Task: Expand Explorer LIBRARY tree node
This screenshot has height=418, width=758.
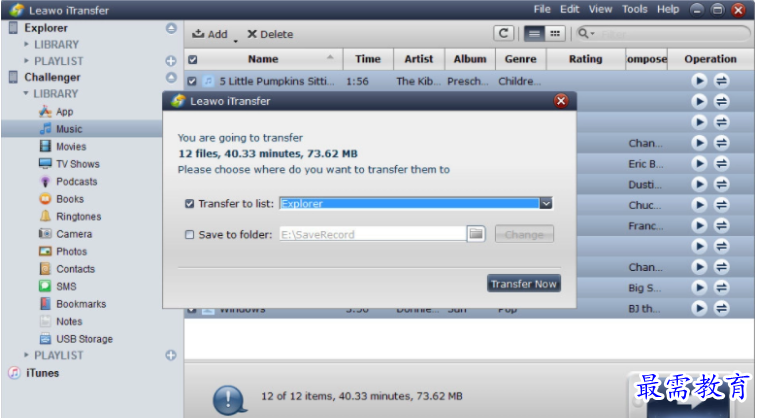Action: (27, 44)
